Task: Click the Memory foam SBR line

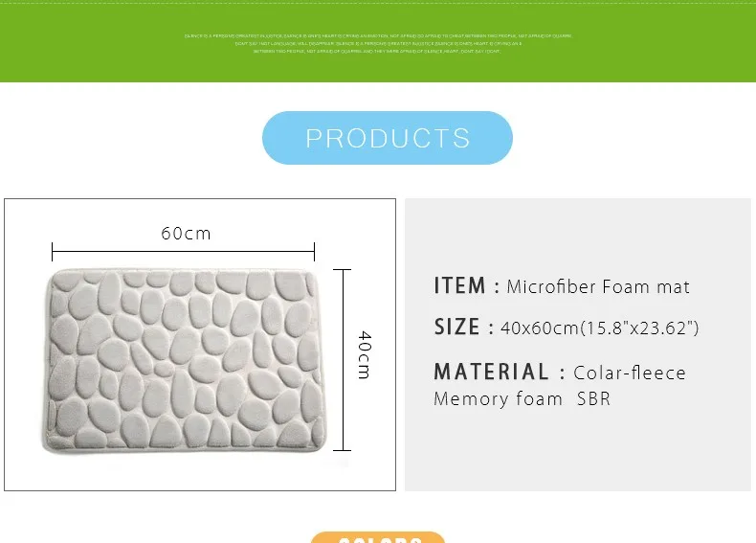Action: (522, 399)
